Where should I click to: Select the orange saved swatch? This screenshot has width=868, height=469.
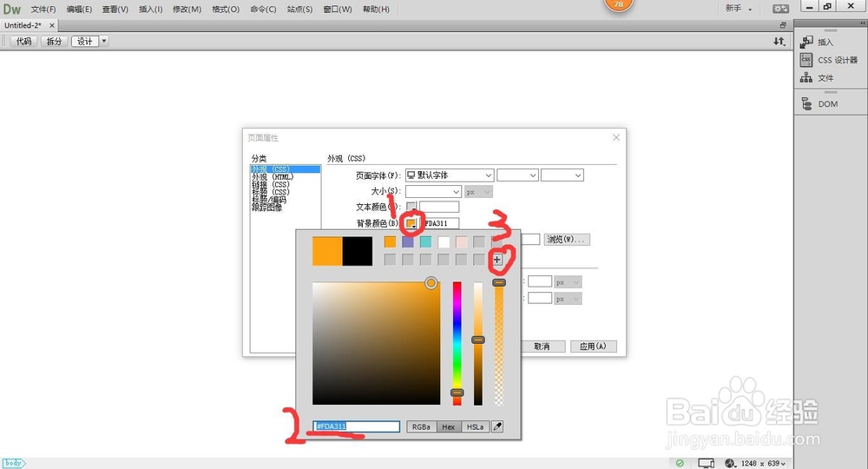click(x=391, y=241)
